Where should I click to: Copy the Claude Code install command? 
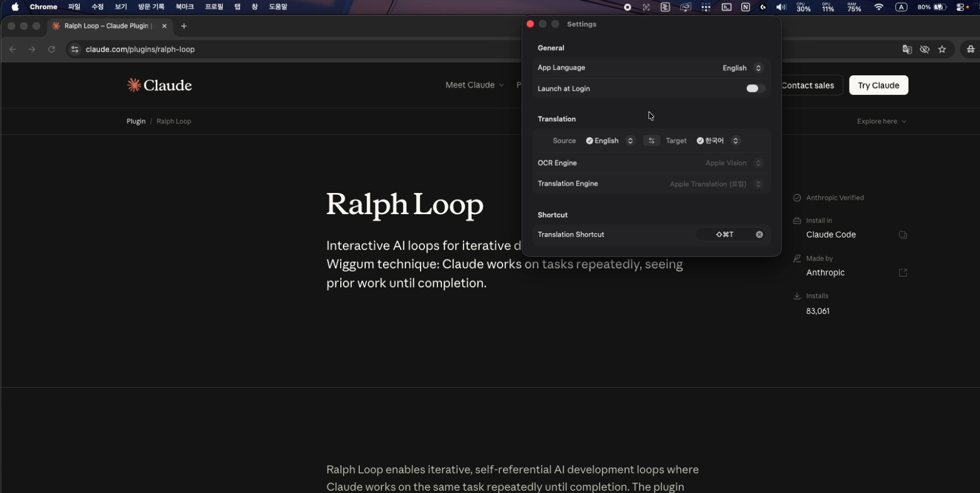click(x=902, y=235)
